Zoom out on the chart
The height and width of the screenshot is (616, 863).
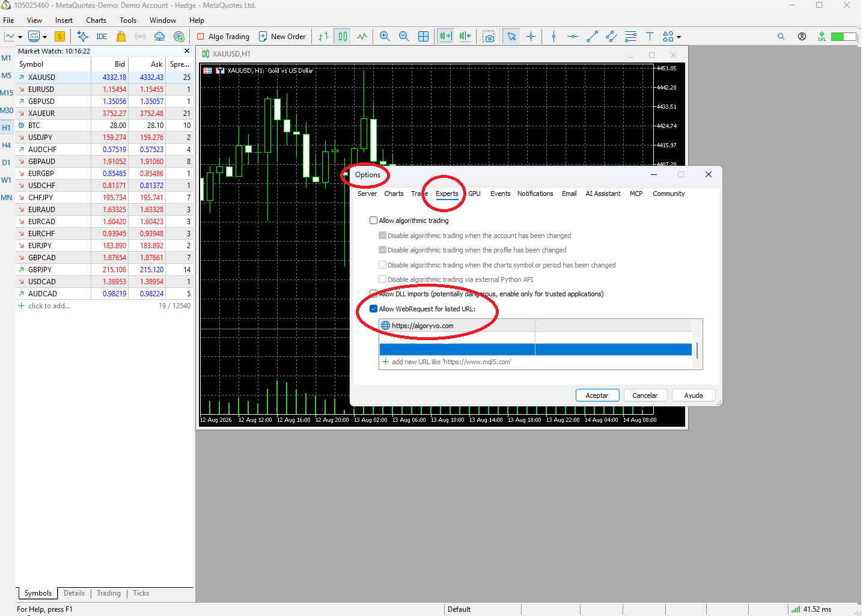click(404, 37)
